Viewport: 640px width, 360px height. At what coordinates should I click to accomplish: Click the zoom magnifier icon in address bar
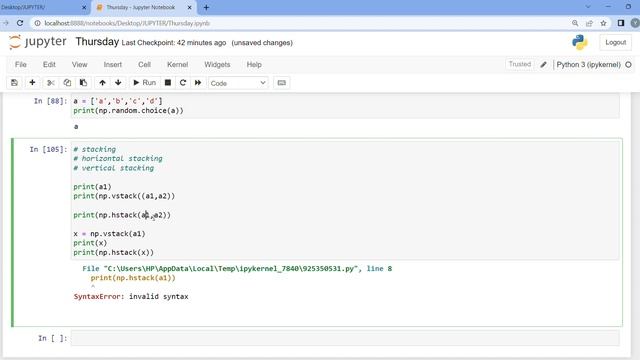pyautogui.click(x=575, y=23)
